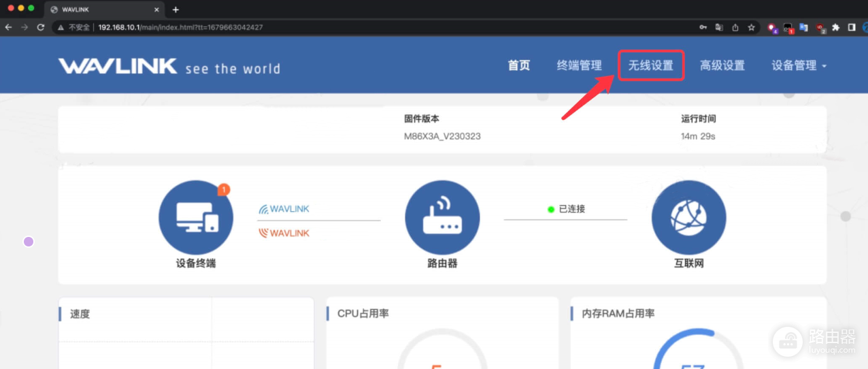This screenshot has height=369, width=868.
Task: Open 无线设置 wireless settings
Action: pyautogui.click(x=651, y=65)
